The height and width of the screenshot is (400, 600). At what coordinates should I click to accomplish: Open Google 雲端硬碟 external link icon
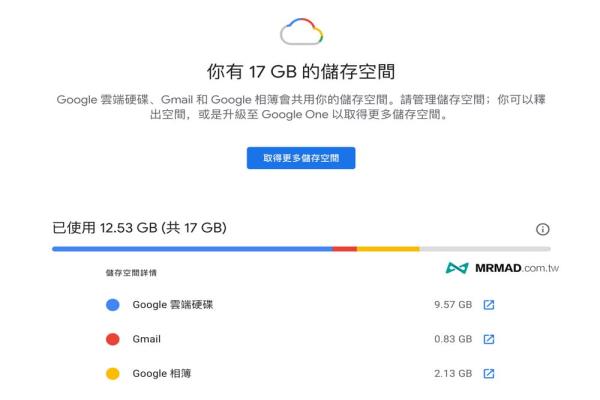click(489, 305)
